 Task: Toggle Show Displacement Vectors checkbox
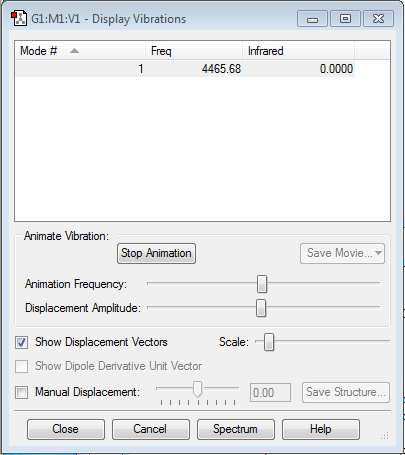click(22, 342)
